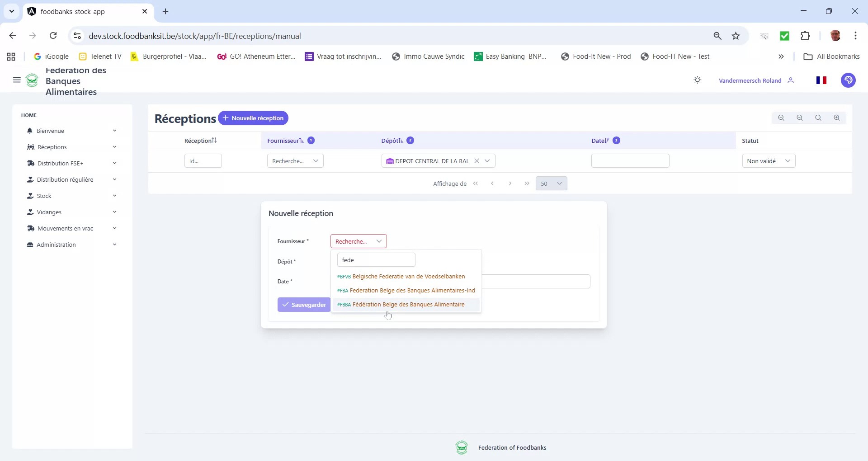Select Mouvements en vrac menu item

65,228
